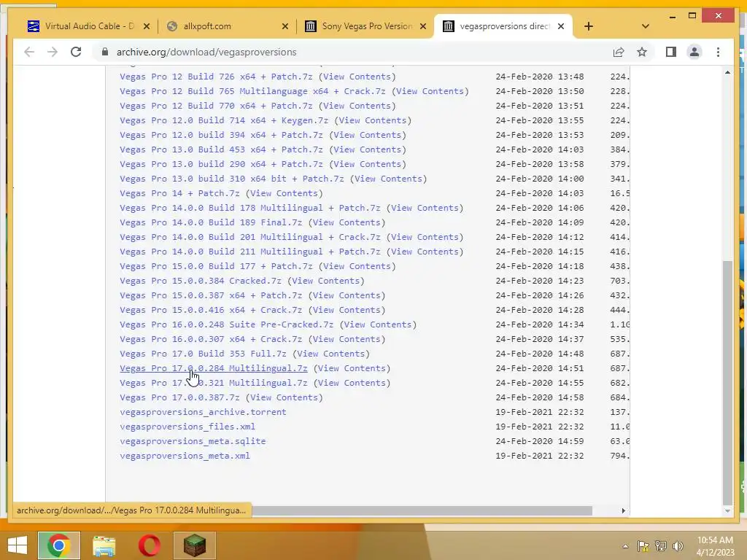The image size is (747, 560).
Task: Click the vertical scrollbar thumb
Action: pos(727,382)
